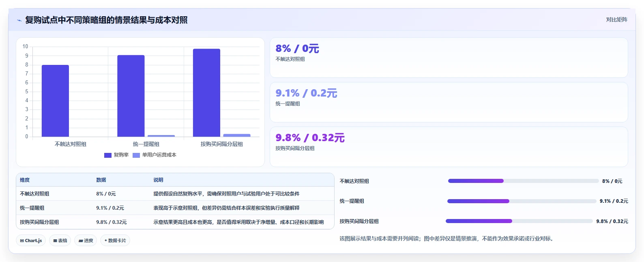Click the 按购买间隔分层组 progress bar
This screenshot has width=644, height=262.
coord(519,221)
